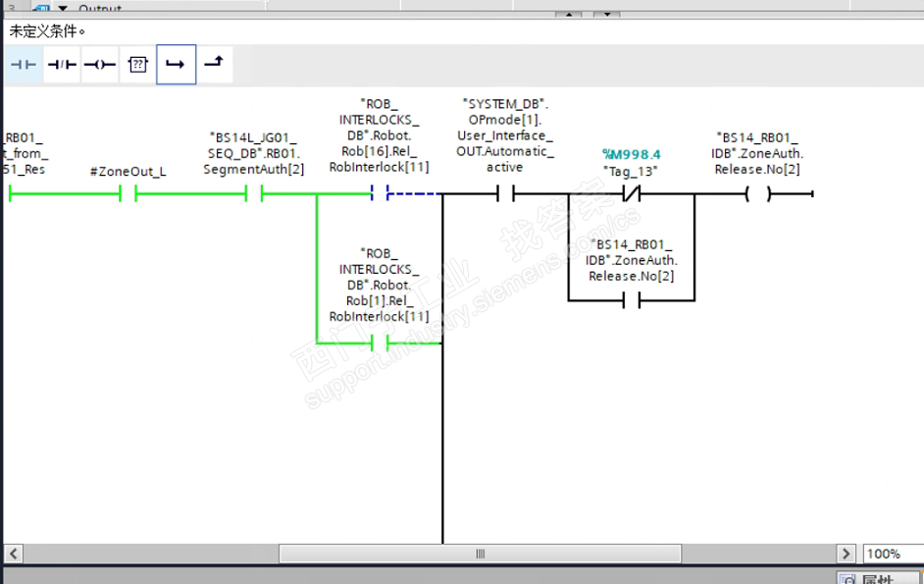Click the open branch tool
Viewport: 924px width, 584px height.
coord(177,65)
